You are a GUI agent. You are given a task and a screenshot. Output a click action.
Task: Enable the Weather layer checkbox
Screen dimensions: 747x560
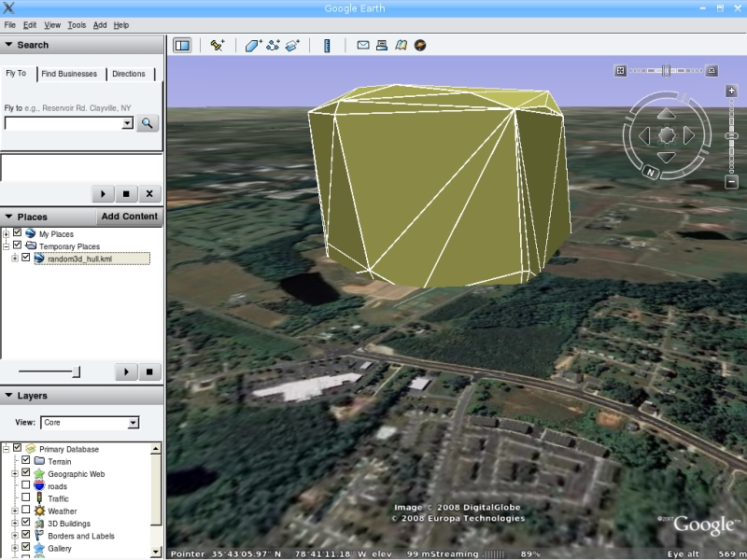(26, 510)
